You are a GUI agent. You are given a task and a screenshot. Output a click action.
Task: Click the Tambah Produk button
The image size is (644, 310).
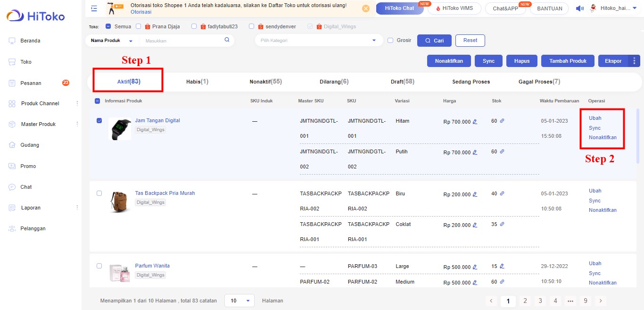tap(568, 61)
